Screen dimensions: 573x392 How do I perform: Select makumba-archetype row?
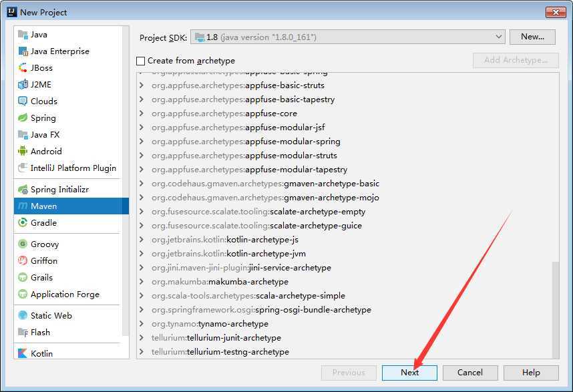[344, 282]
